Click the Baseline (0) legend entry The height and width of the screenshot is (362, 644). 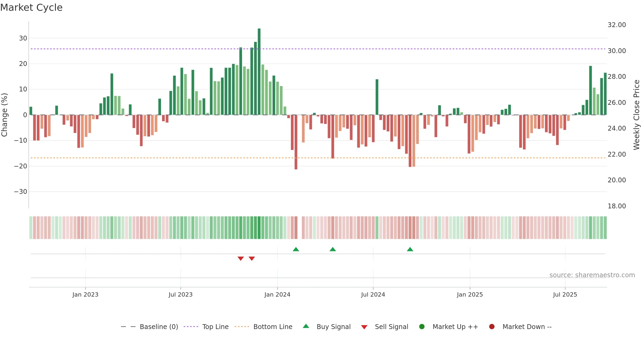[x=149, y=327]
